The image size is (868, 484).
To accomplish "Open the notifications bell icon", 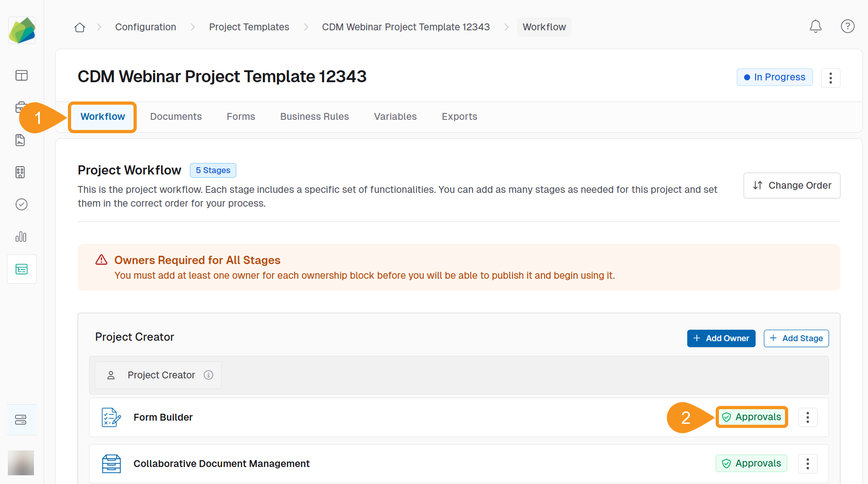I will 816,27.
